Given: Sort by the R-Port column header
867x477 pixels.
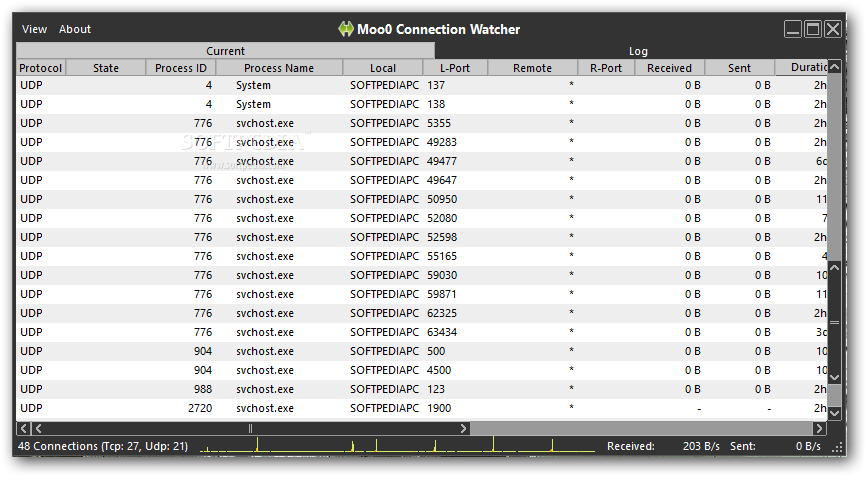Looking at the screenshot, I should pyautogui.click(x=605, y=68).
